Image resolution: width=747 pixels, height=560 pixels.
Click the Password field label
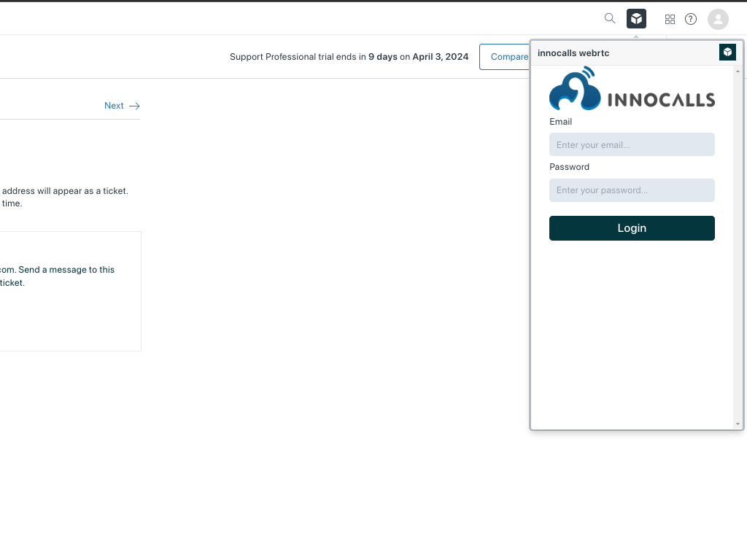[x=569, y=167]
